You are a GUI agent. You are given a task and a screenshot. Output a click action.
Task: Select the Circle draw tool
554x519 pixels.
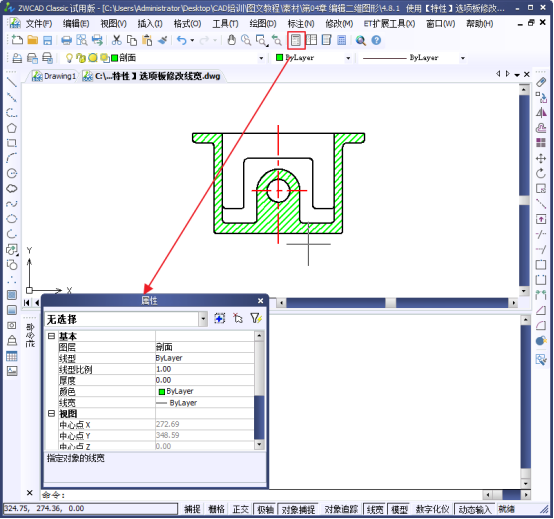point(12,173)
